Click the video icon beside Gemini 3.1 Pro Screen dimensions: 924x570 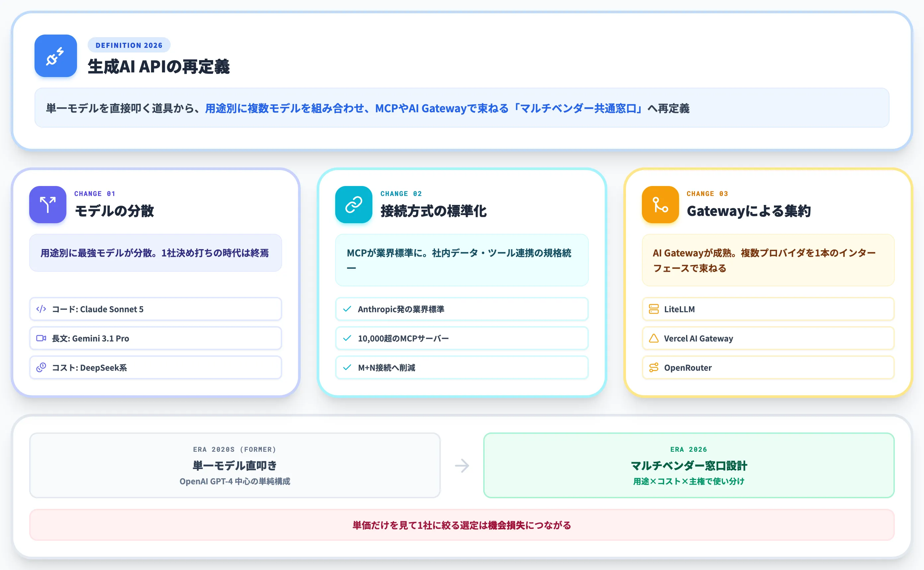(41, 338)
